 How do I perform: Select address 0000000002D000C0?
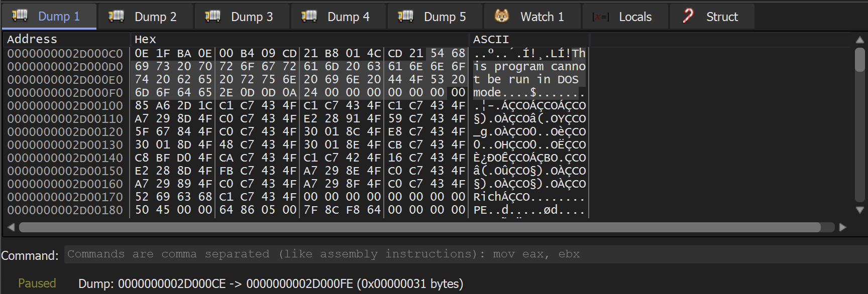click(65, 53)
